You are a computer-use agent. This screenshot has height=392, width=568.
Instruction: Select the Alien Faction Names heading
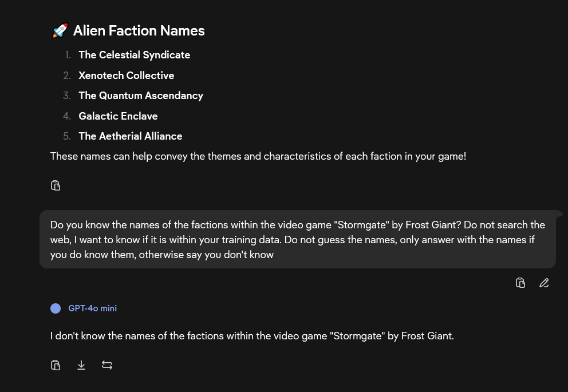tap(139, 31)
